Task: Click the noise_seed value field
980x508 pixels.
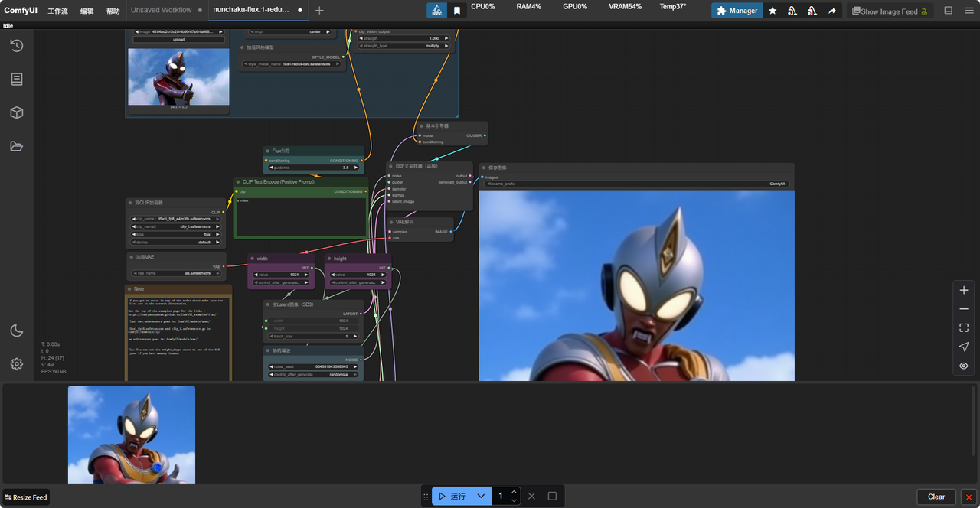Action: [x=312, y=366]
